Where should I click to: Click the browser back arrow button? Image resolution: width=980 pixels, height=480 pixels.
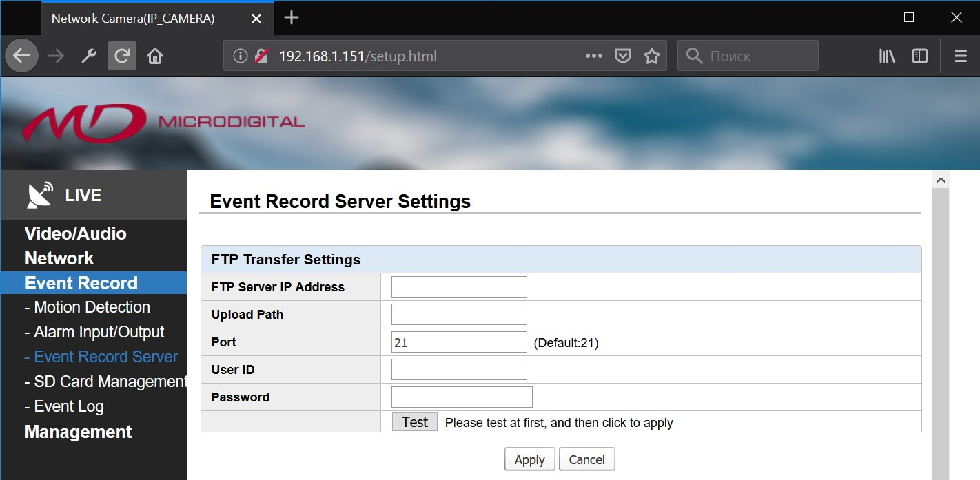pyautogui.click(x=22, y=56)
